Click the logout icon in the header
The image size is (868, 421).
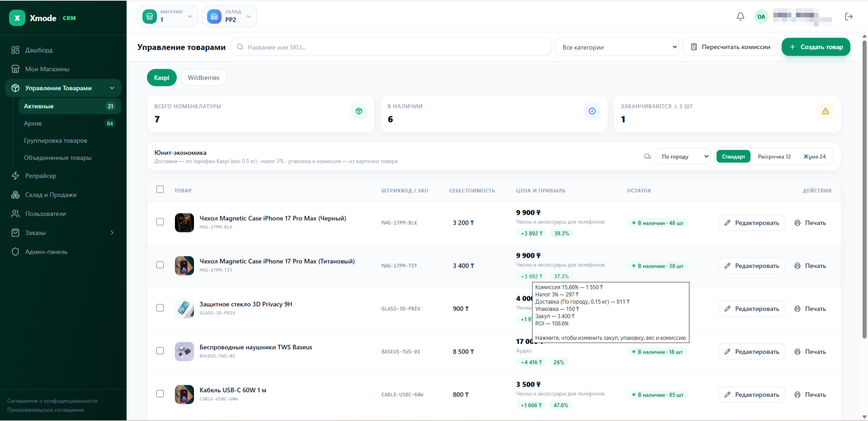(x=849, y=17)
